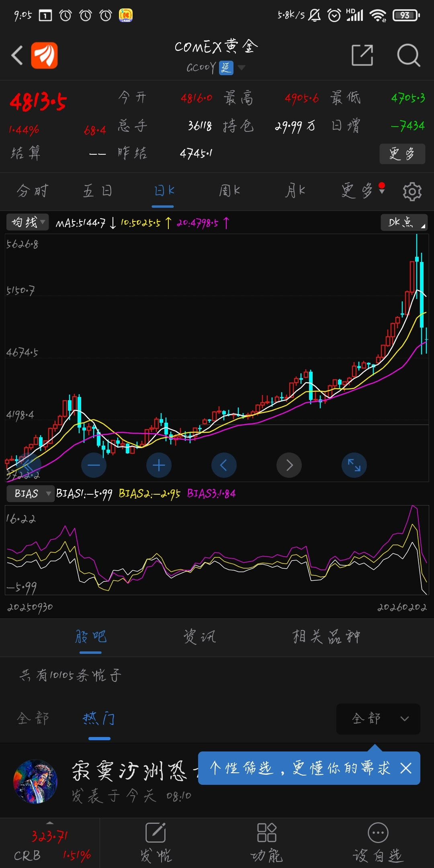Screen dimensions: 434x868
Task: Tap end date 20260202 label
Action: pyautogui.click(x=402, y=607)
